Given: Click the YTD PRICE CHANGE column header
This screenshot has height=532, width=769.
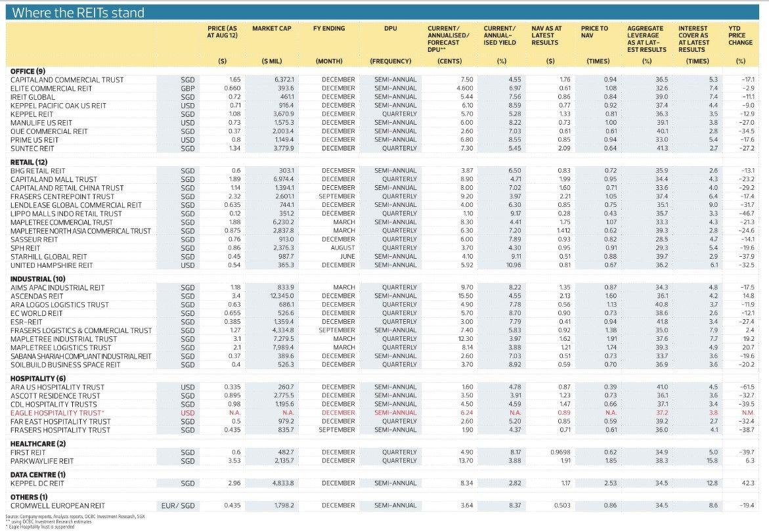Looking at the screenshot, I should [737, 35].
